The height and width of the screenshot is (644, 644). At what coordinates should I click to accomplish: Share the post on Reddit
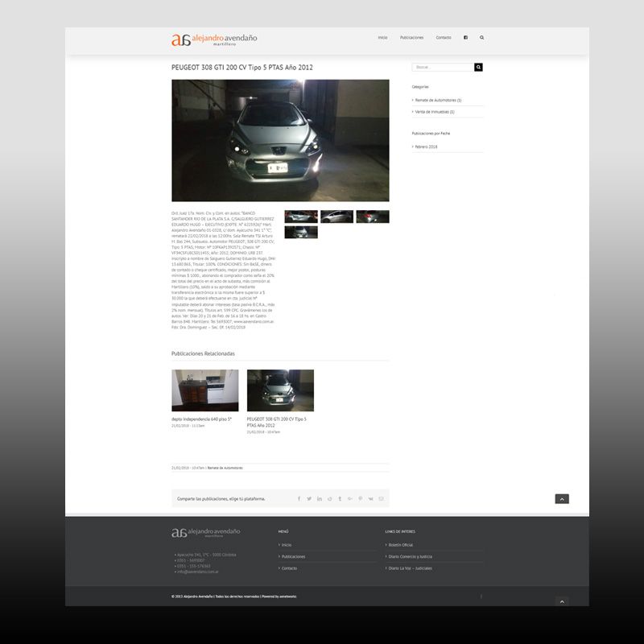click(x=330, y=498)
